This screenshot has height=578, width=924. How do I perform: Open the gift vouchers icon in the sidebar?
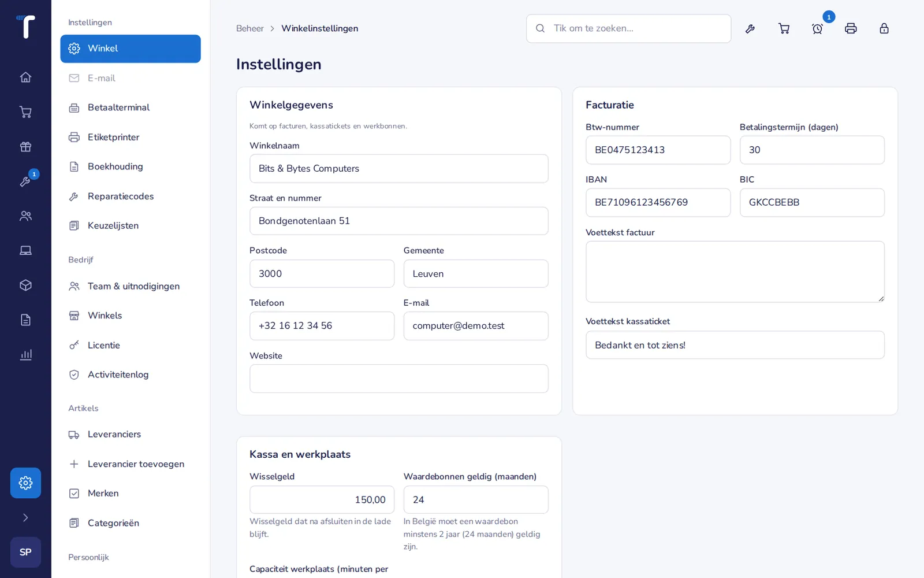[x=25, y=147]
